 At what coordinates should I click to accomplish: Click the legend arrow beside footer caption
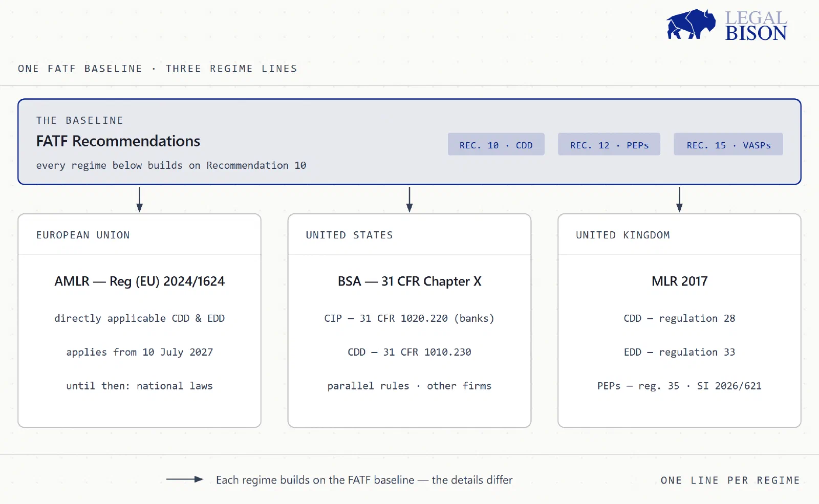click(x=185, y=479)
